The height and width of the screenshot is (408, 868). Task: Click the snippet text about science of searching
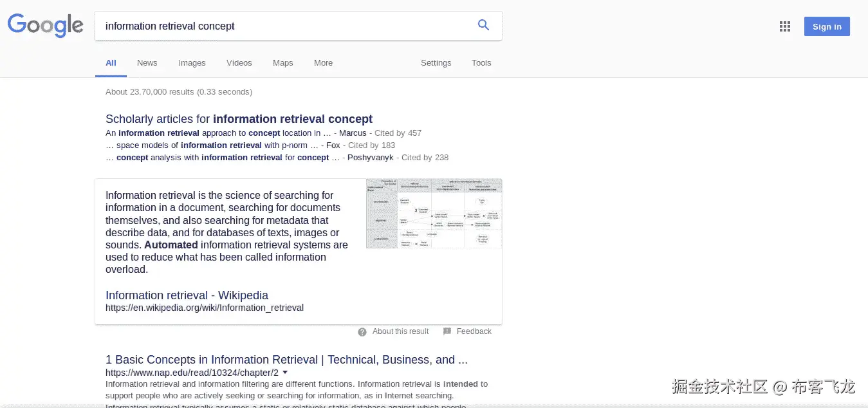[x=227, y=232]
